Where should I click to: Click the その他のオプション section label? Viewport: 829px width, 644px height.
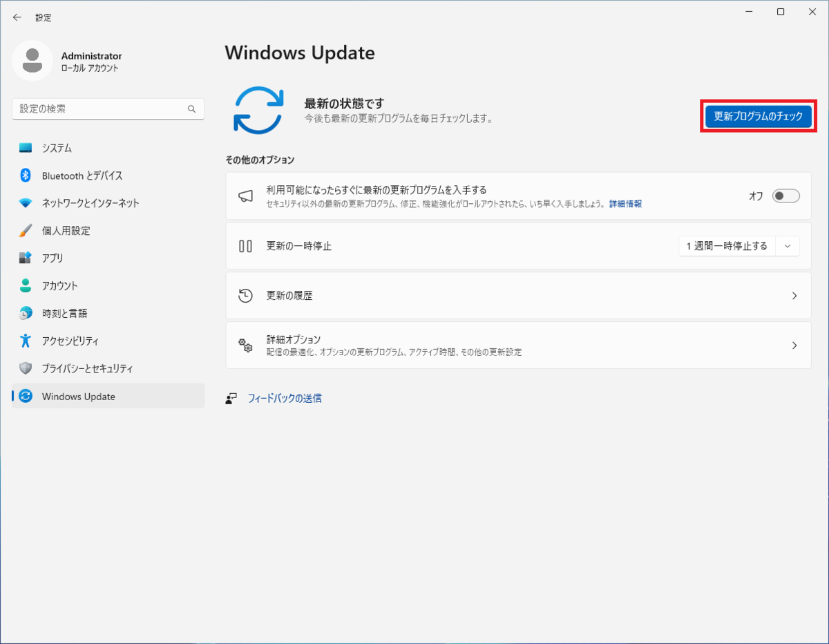(x=260, y=160)
